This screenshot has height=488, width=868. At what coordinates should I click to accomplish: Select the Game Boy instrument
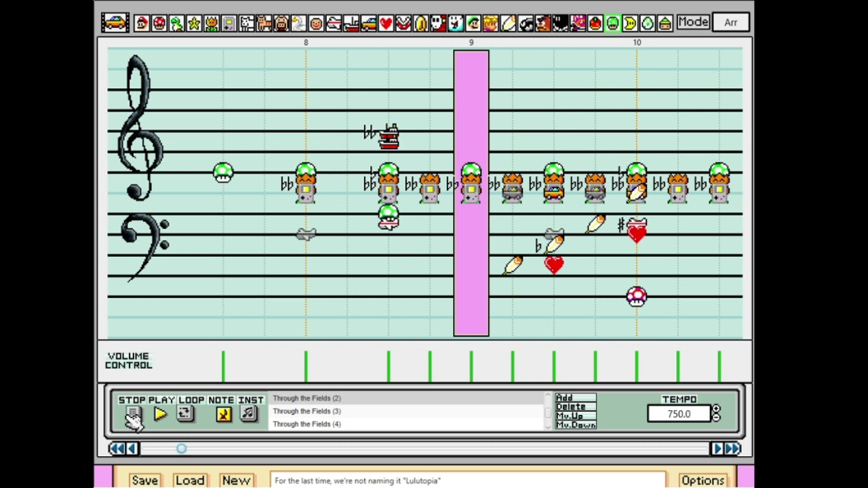(x=229, y=23)
